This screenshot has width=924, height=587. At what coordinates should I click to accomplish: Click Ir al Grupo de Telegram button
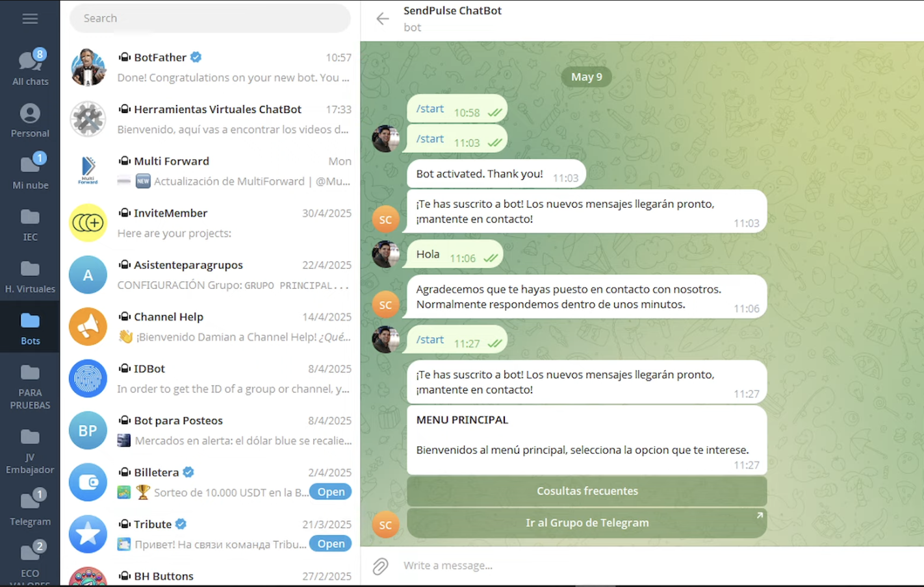(587, 523)
